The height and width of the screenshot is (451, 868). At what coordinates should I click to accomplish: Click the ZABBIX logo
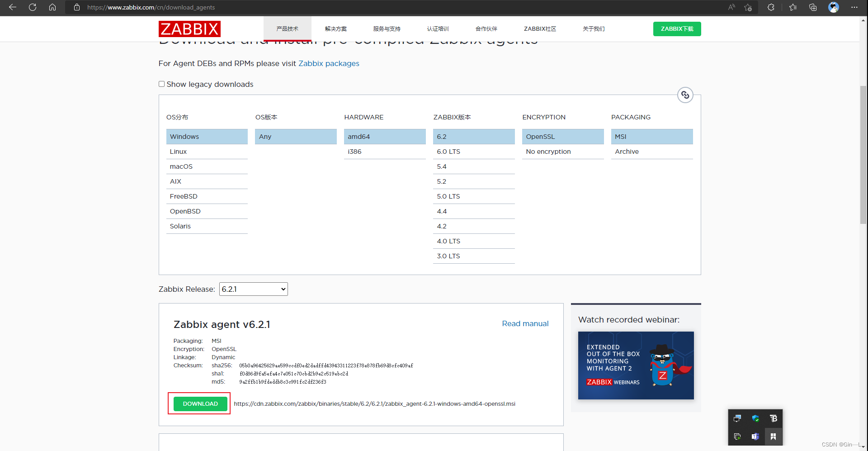click(189, 29)
